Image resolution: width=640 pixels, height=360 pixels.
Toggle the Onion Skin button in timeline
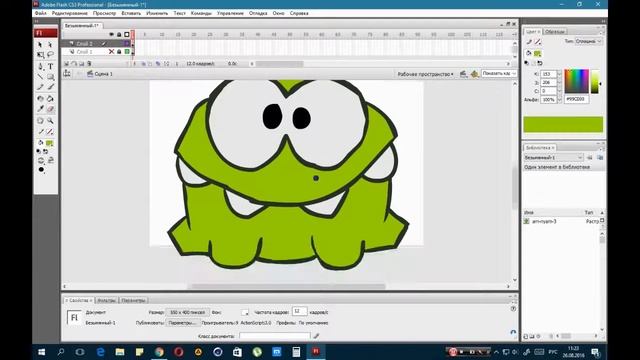pos(143,64)
